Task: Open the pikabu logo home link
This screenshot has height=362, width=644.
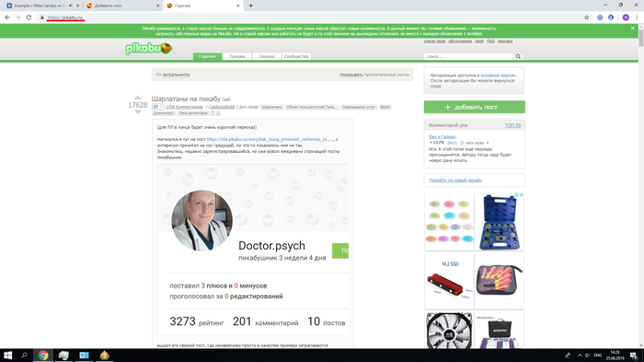Action: coord(149,49)
